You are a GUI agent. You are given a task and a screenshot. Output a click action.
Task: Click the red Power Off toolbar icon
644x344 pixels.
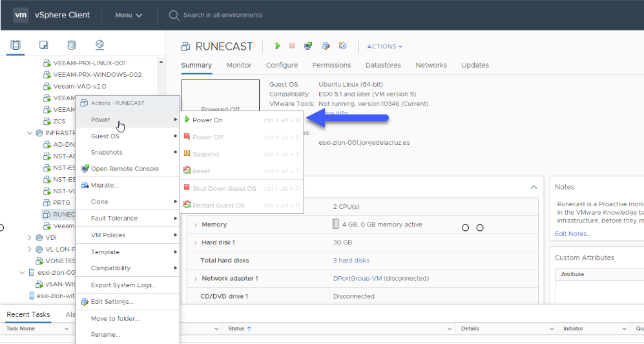pyautogui.click(x=291, y=46)
